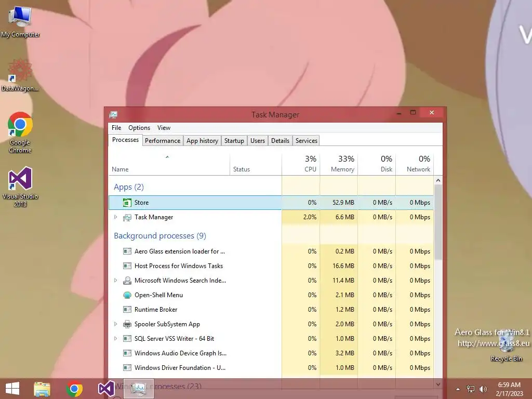The height and width of the screenshot is (399, 532).
Task: Click the taskbar clock showing 6:59 AM
Action: click(x=509, y=385)
